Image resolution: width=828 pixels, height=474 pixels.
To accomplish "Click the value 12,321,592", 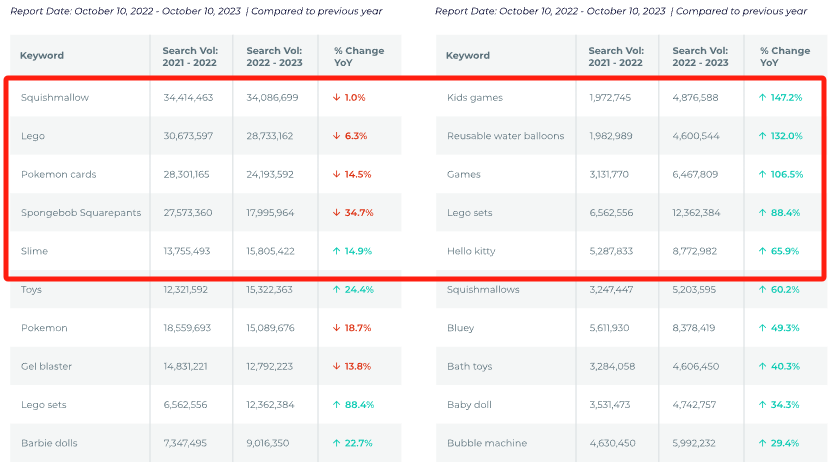I will pos(185,290).
